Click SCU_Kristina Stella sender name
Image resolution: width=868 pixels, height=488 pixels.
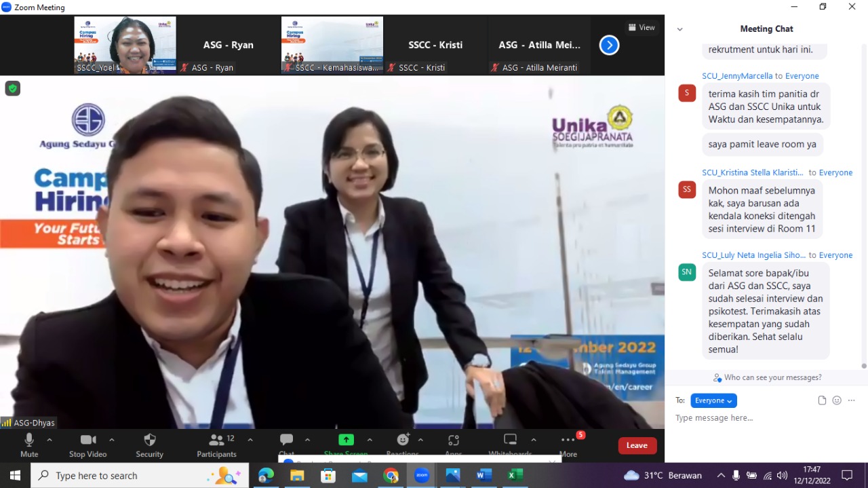click(752, 172)
